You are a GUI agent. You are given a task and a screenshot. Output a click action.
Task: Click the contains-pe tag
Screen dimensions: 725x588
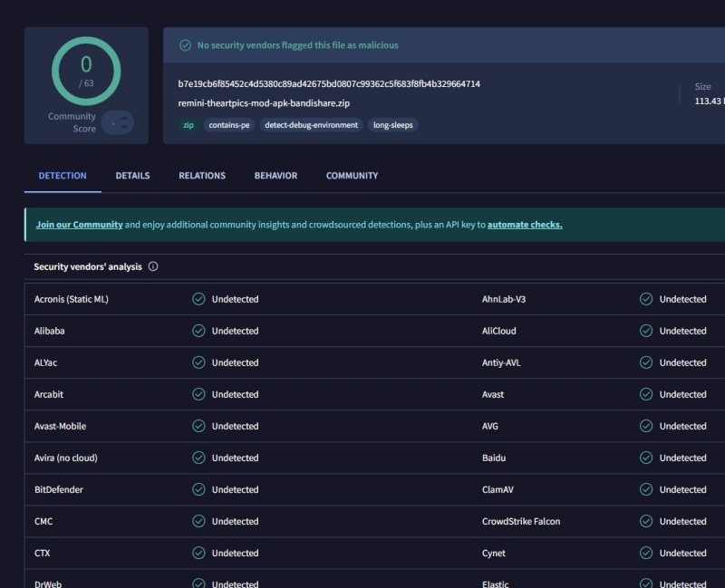[x=229, y=125]
